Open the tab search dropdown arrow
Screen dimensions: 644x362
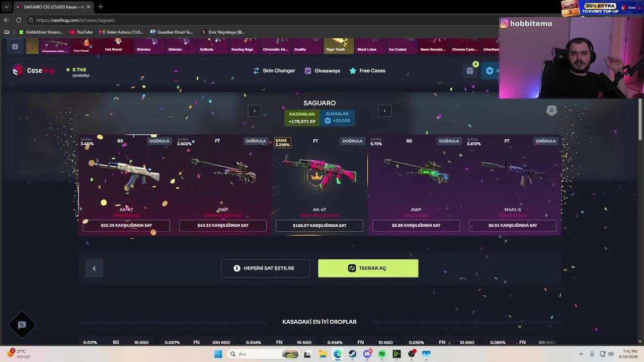(7, 7)
